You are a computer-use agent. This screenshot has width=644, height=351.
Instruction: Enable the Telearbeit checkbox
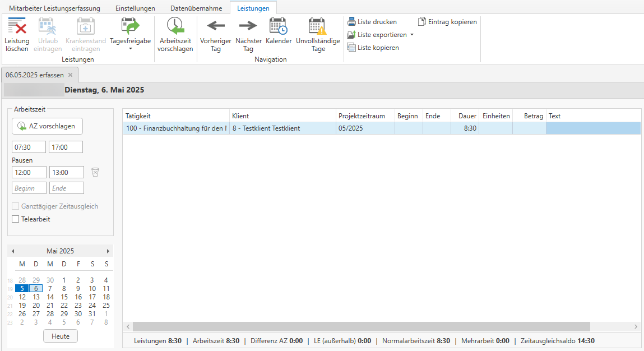coord(16,219)
